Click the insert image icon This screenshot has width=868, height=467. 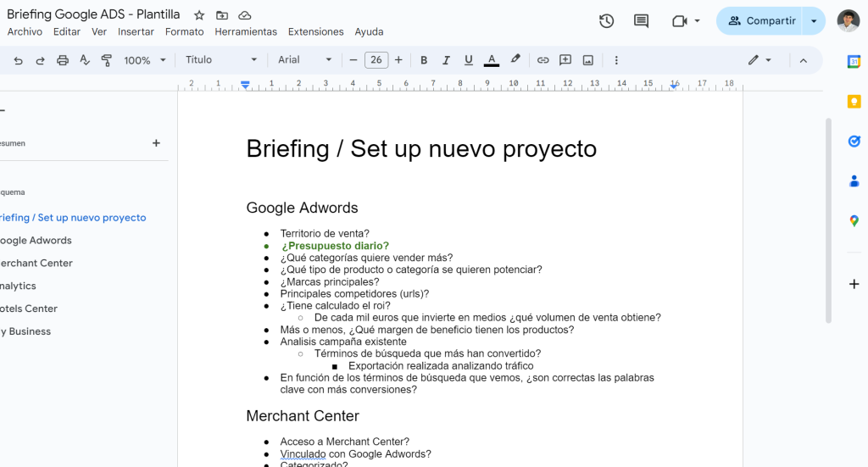[x=588, y=60]
